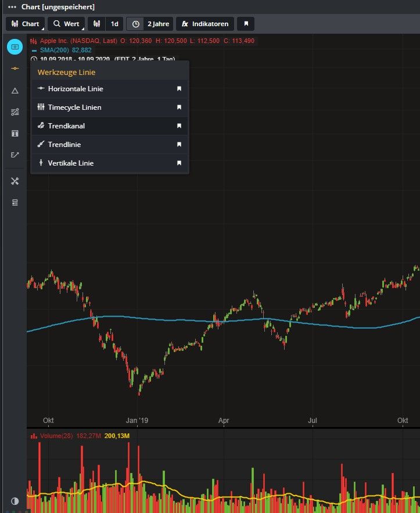Select the text tool icon in sidebar
The height and width of the screenshot is (513, 420).
tap(15, 133)
